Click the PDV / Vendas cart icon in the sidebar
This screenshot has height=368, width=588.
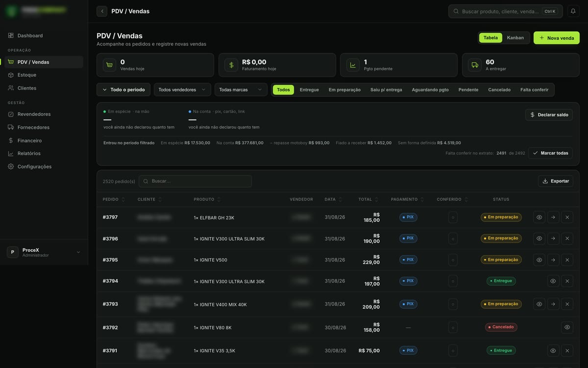[x=11, y=62]
